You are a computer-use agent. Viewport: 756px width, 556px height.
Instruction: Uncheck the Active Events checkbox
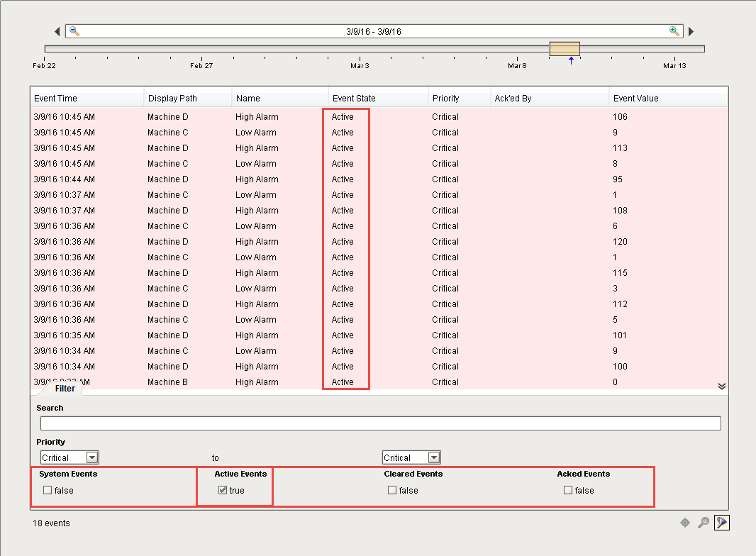point(223,490)
